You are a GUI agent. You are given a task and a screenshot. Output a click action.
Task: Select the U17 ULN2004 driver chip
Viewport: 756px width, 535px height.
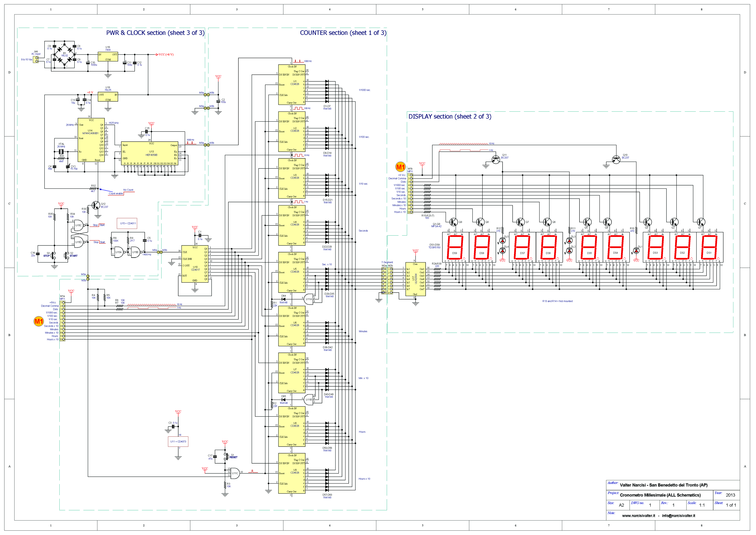tap(415, 279)
